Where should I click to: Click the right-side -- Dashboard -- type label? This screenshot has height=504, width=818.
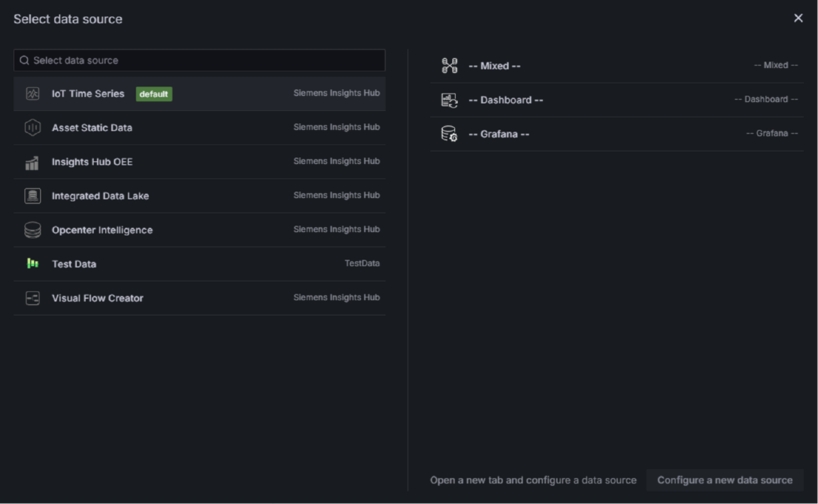coord(766,99)
